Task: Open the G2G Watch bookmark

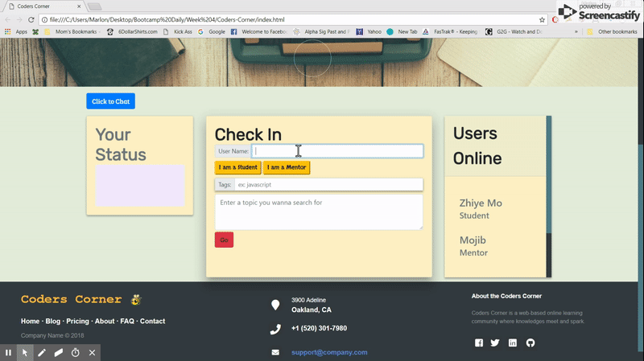Action: (514, 31)
